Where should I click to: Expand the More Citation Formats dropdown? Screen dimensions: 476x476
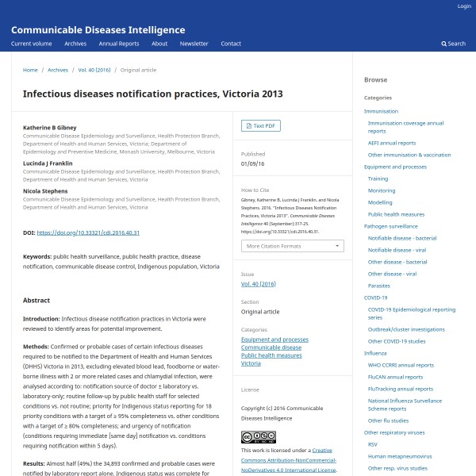tap(292, 246)
